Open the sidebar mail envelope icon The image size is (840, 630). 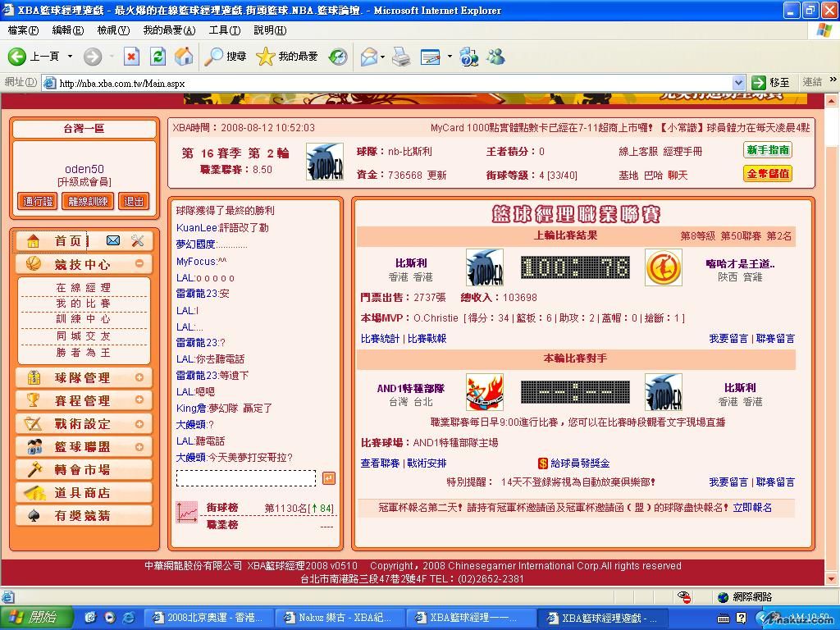113,240
